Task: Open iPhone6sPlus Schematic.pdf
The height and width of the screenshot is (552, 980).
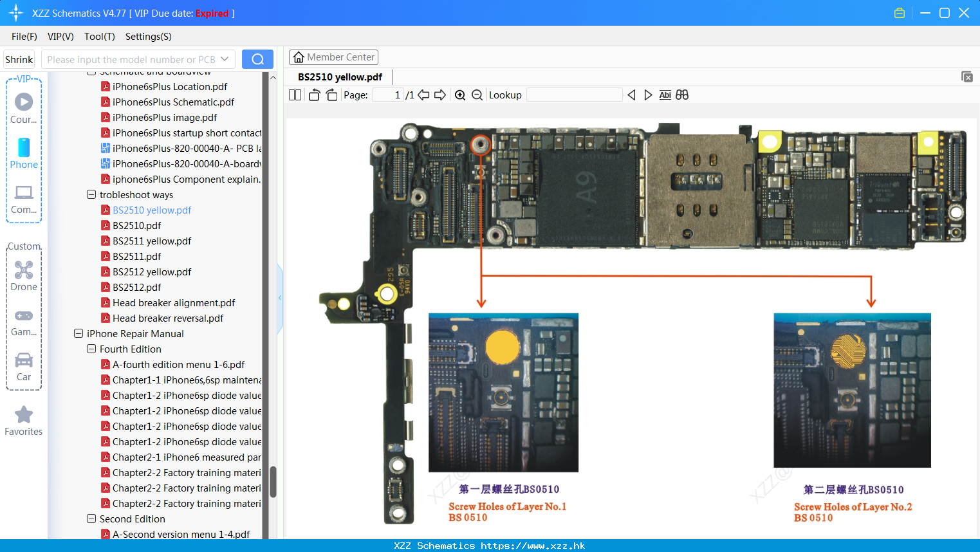Action: click(173, 102)
